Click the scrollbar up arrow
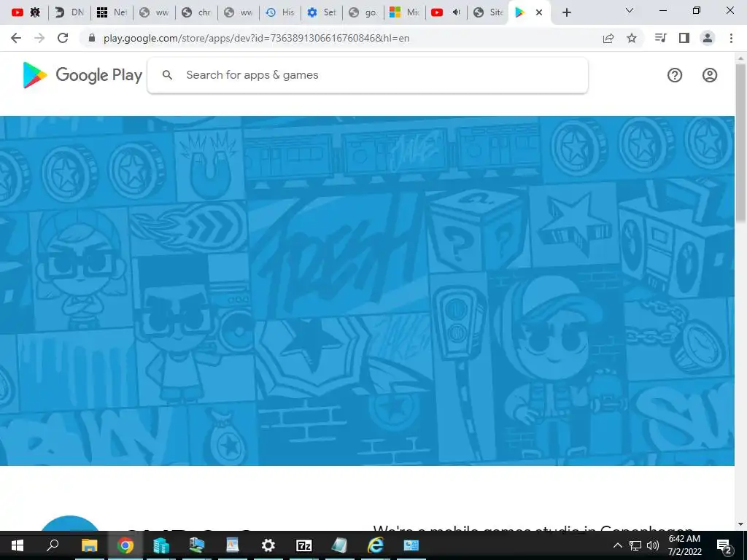Screen dimensions: 747x560 click(x=740, y=58)
